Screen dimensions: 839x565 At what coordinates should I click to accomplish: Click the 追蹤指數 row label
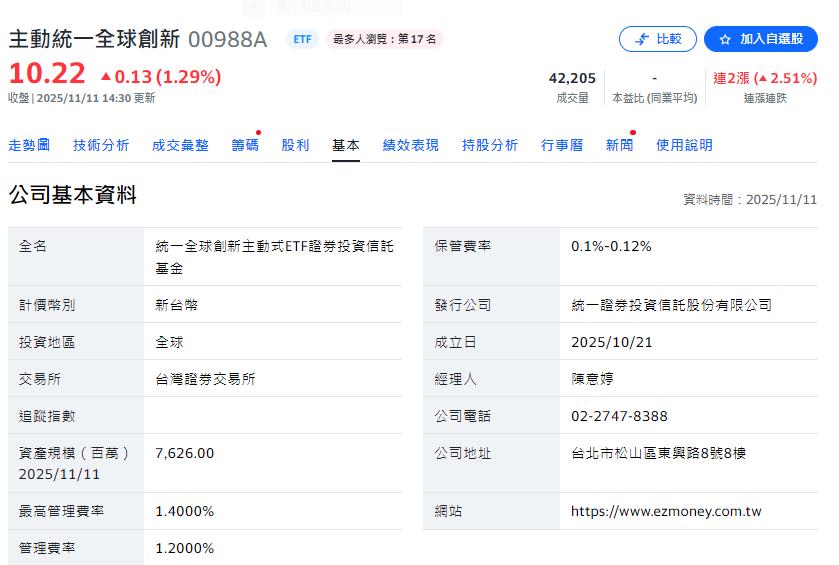[47, 416]
